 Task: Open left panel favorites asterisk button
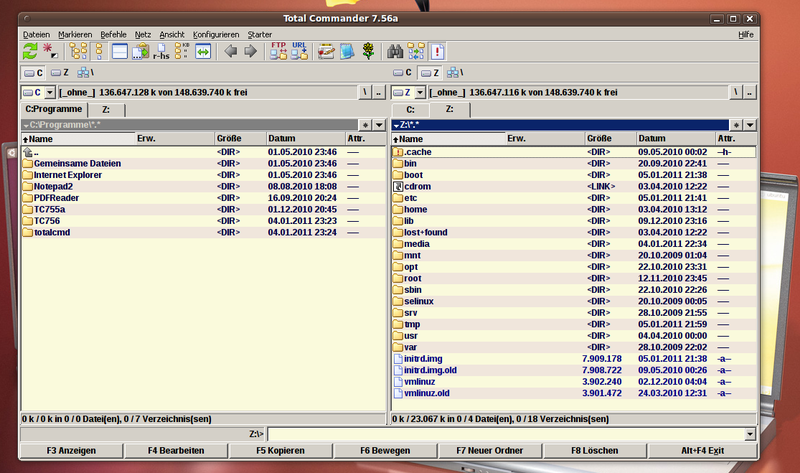pyautogui.click(x=365, y=125)
